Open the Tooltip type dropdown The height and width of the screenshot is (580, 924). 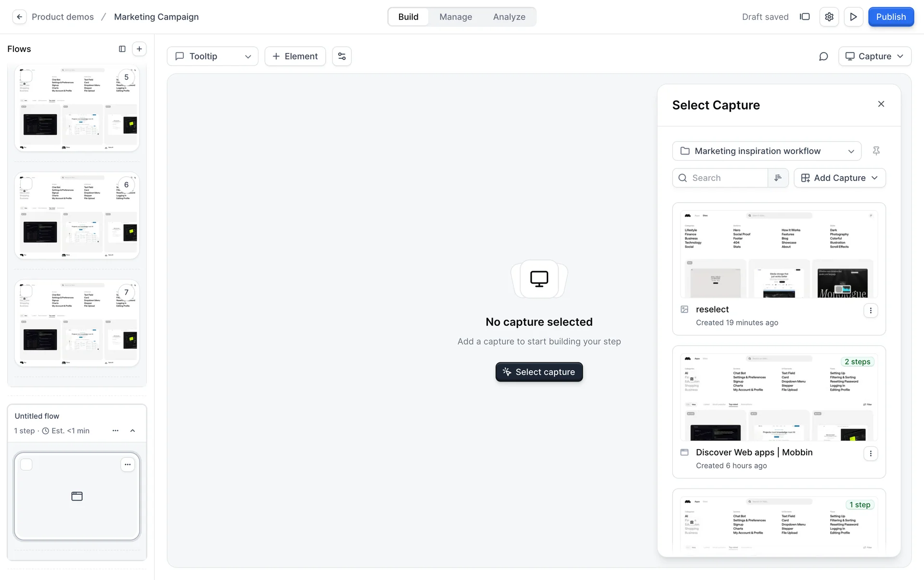pyautogui.click(x=212, y=56)
